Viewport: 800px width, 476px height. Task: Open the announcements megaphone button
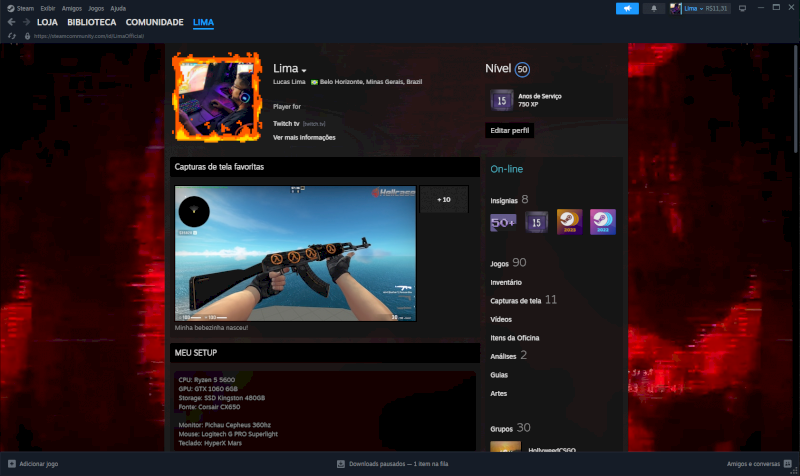[627, 8]
